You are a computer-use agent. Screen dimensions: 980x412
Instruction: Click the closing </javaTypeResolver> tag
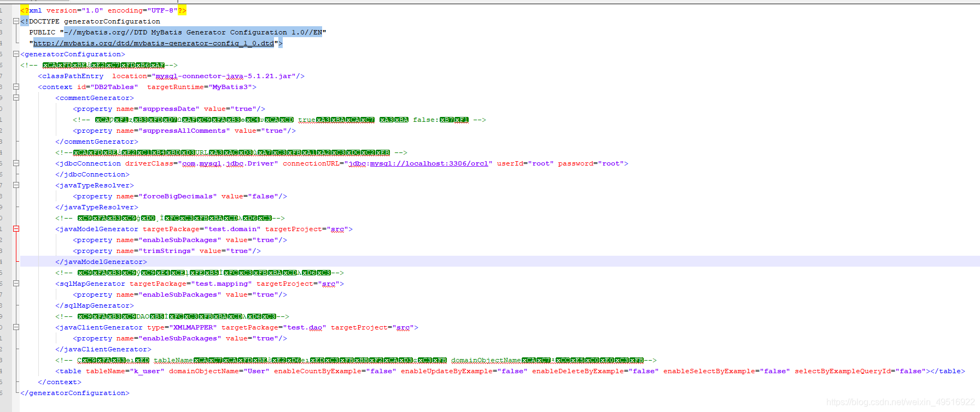[x=97, y=207]
